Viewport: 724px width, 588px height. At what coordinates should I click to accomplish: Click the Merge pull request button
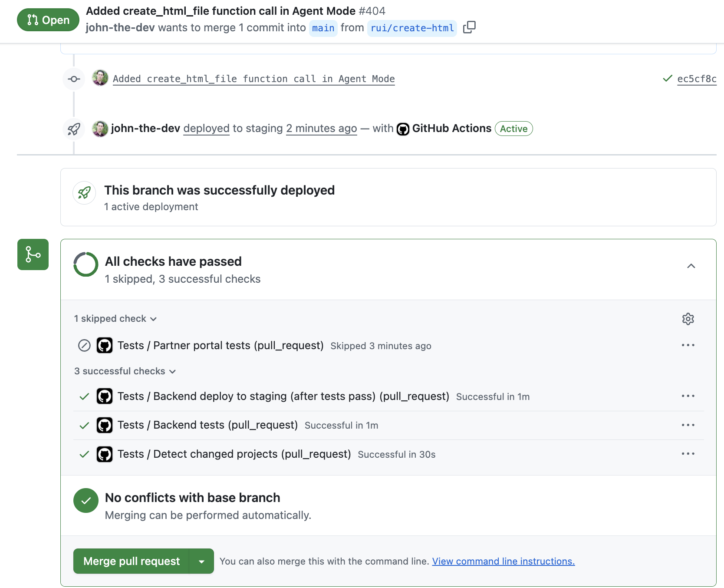click(x=131, y=561)
